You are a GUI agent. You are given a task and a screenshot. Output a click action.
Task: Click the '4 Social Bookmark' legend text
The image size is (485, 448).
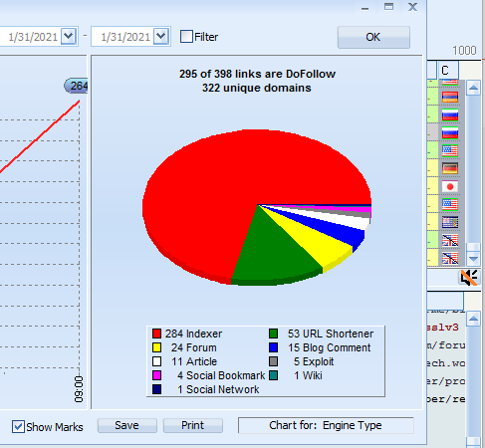pos(221,375)
